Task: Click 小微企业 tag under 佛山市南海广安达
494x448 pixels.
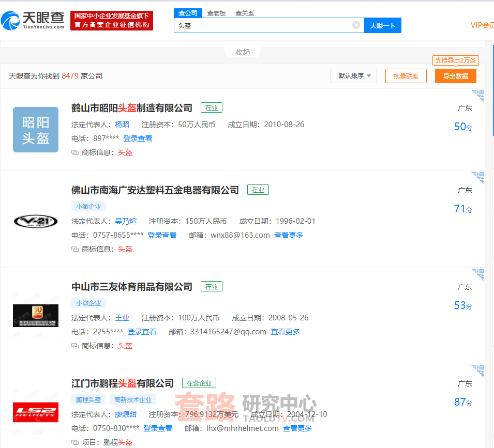Action: pyautogui.click(x=88, y=206)
